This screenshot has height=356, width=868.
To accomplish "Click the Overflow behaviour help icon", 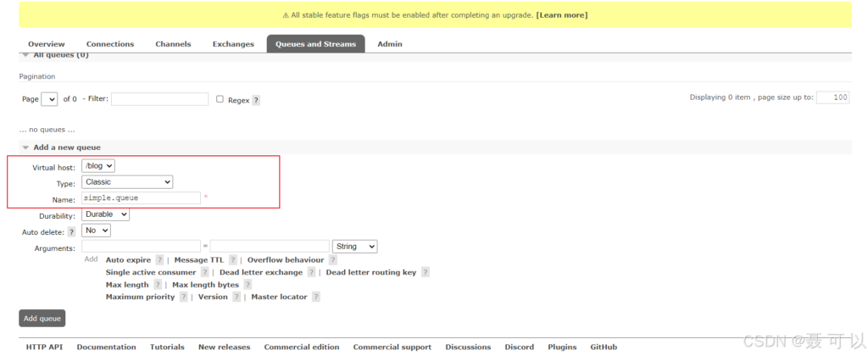I will point(332,260).
